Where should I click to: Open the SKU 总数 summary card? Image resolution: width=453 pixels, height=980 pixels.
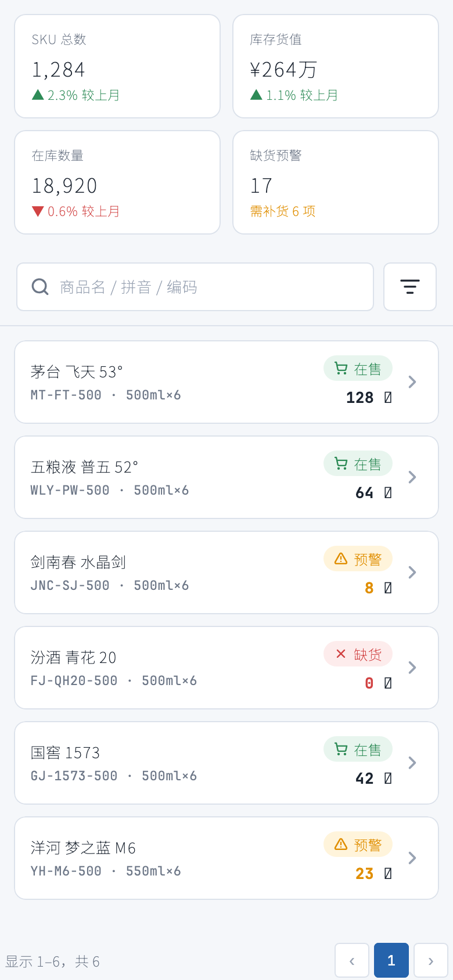point(117,66)
